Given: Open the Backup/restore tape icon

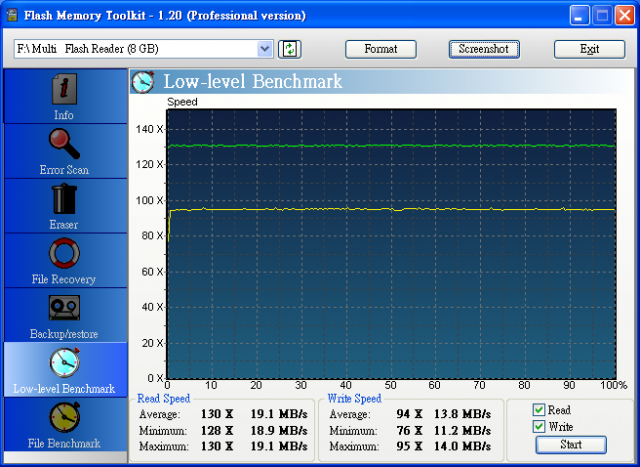Looking at the screenshot, I should click(x=64, y=308).
